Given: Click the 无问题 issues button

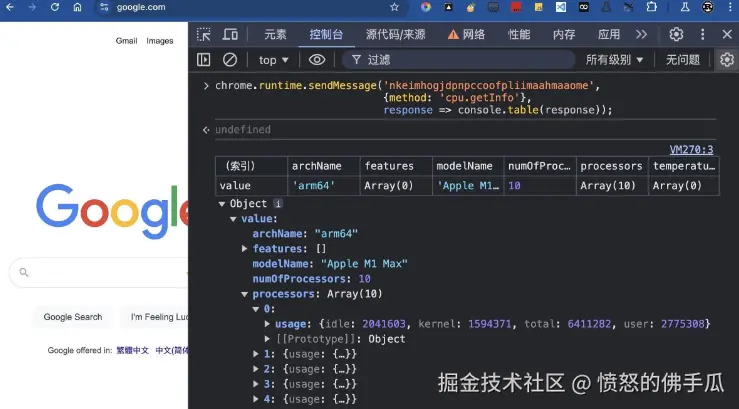Looking at the screenshot, I should tap(682, 60).
